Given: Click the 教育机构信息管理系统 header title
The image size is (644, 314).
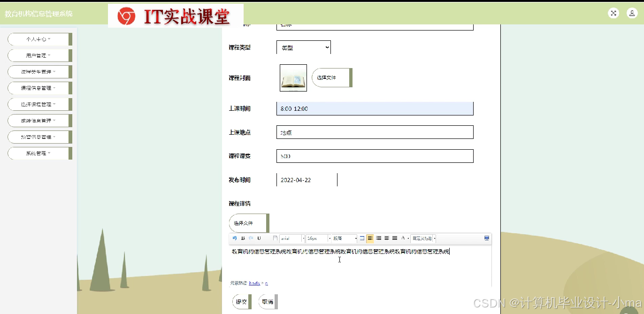Looking at the screenshot, I should pos(39,14).
